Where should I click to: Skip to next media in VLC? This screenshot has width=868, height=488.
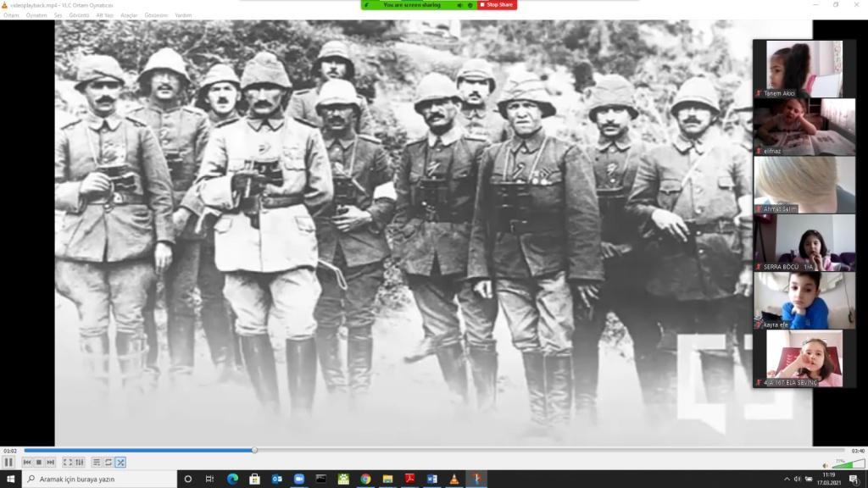50,462
